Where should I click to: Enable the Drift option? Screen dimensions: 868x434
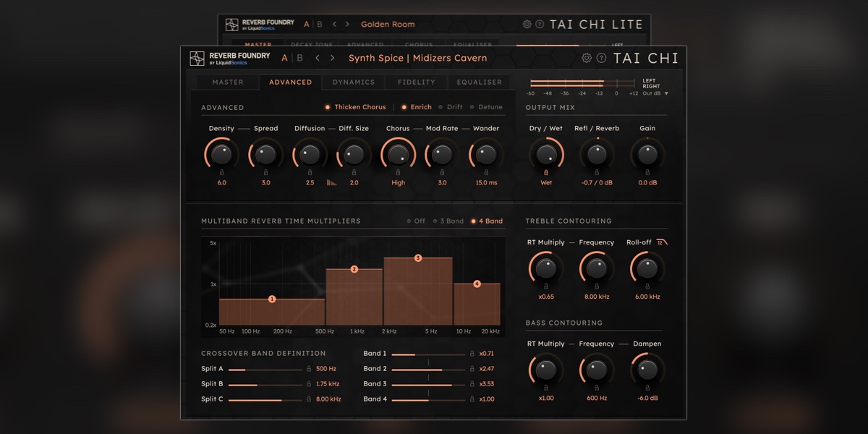450,107
